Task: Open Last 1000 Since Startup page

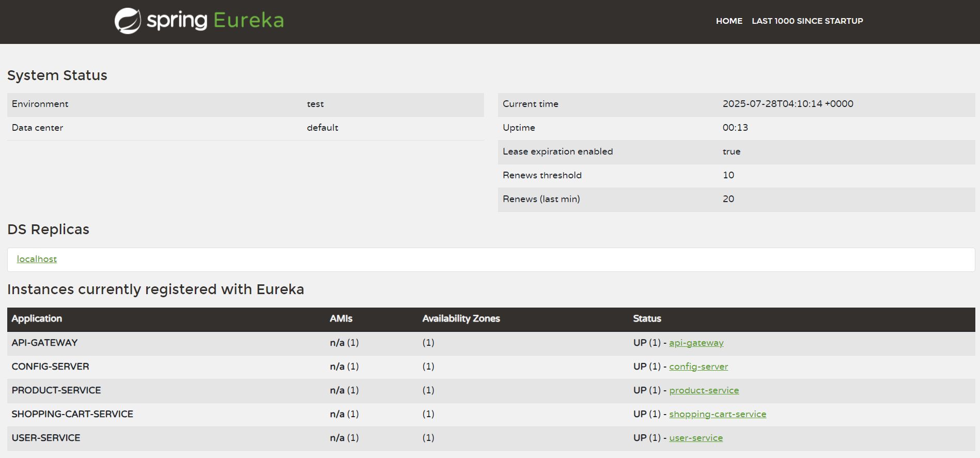Action: [x=807, y=21]
